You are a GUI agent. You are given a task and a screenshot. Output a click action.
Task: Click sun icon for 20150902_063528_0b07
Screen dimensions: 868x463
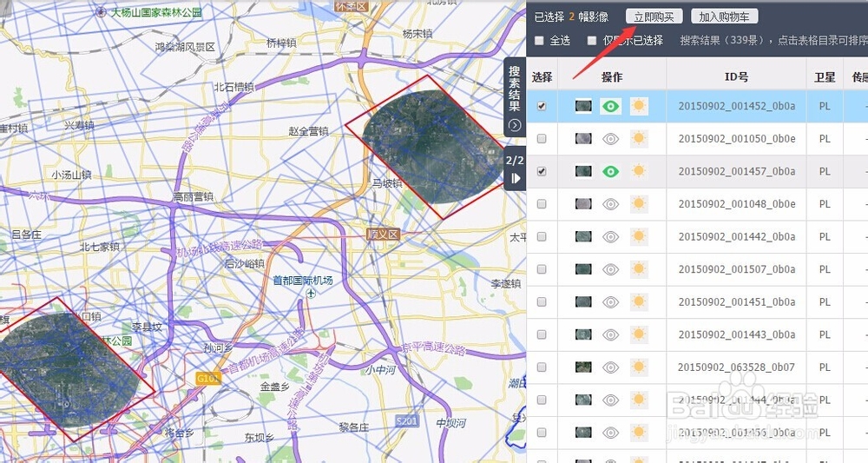click(x=639, y=367)
